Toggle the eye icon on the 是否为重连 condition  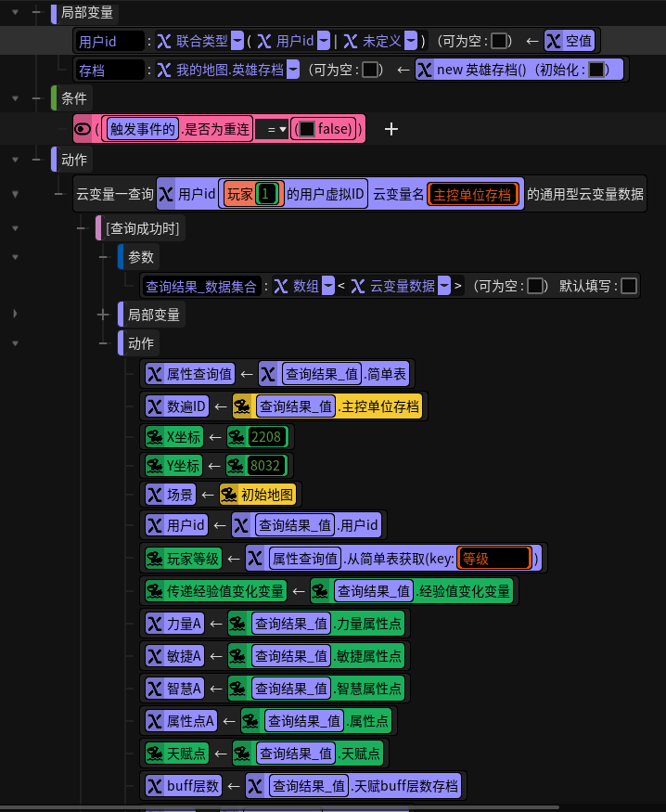(83, 129)
